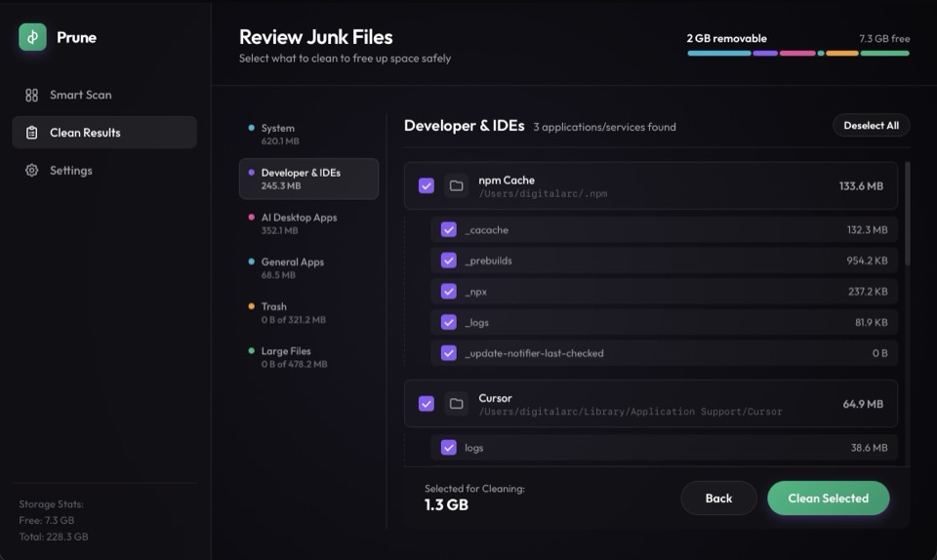Click the blue storage bar segment
937x560 pixels.
click(x=719, y=53)
